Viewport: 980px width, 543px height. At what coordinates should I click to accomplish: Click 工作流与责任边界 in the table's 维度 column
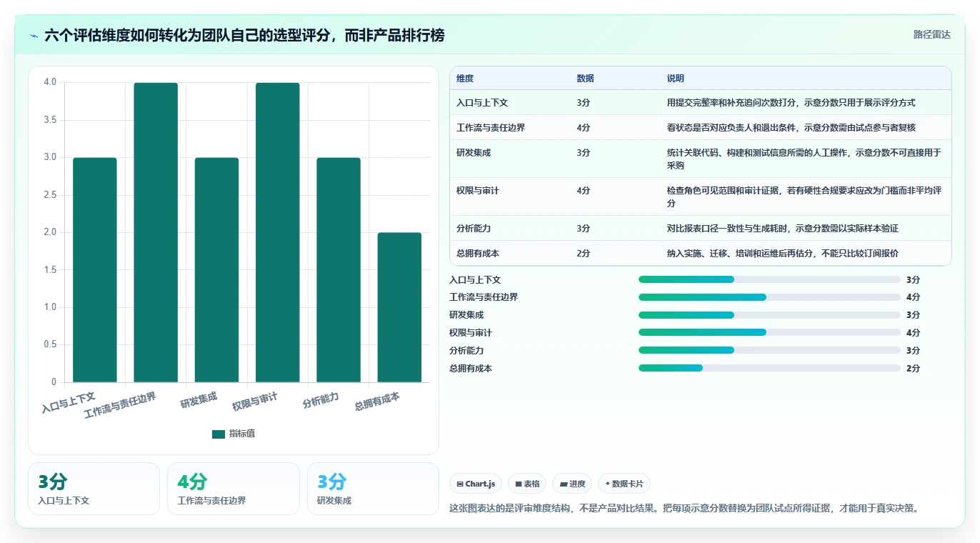point(491,128)
